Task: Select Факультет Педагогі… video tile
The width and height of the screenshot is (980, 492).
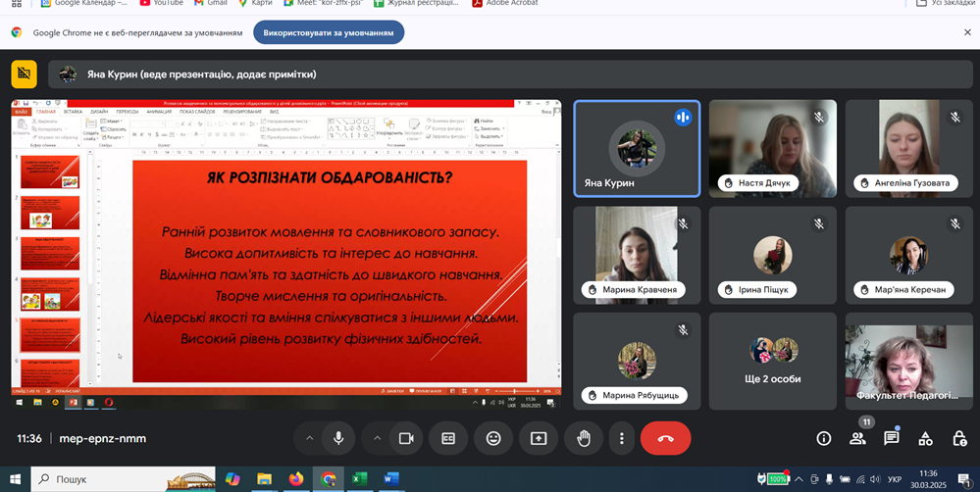Action: pos(908,362)
